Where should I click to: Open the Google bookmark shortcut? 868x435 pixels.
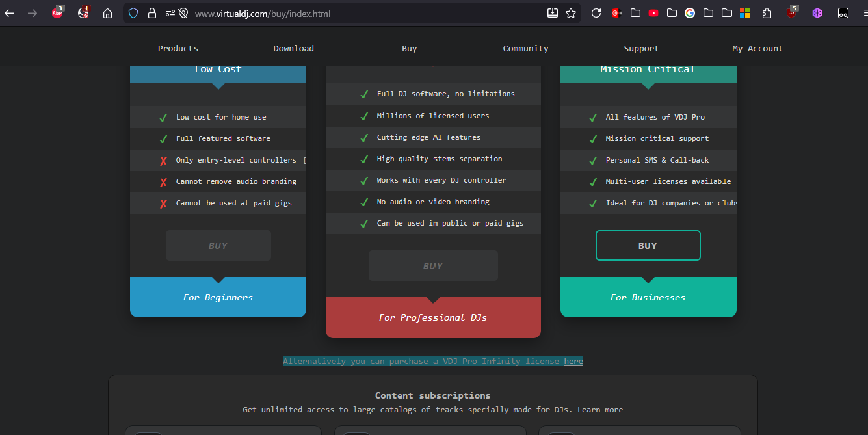coord(690,13)
